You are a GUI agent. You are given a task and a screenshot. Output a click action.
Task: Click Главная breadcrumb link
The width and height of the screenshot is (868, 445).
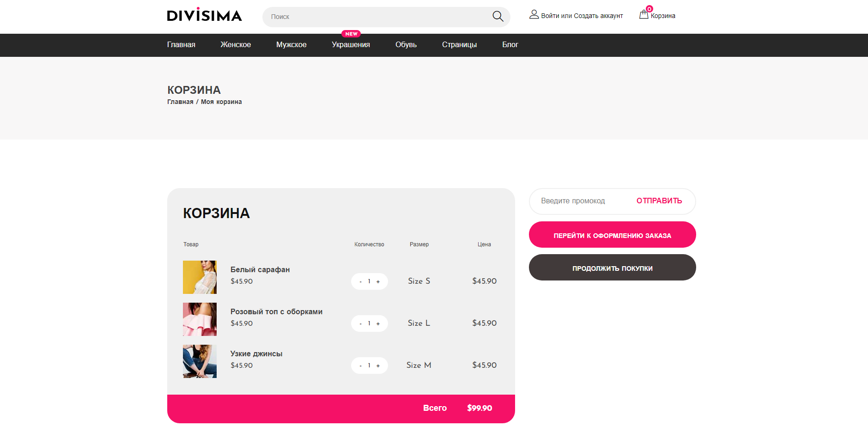[x=180, y=102]
